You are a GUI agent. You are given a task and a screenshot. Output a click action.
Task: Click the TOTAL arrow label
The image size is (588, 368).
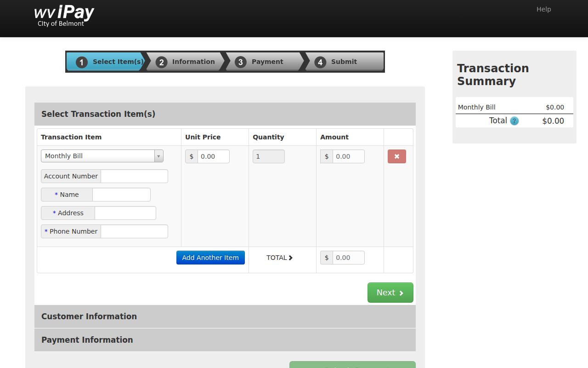(280, 258)
